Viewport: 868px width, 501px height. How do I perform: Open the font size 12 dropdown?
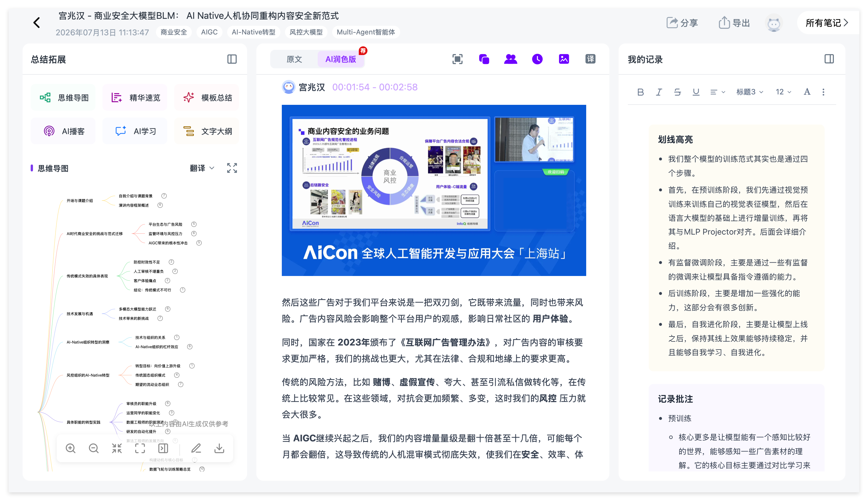pos(784,92)
